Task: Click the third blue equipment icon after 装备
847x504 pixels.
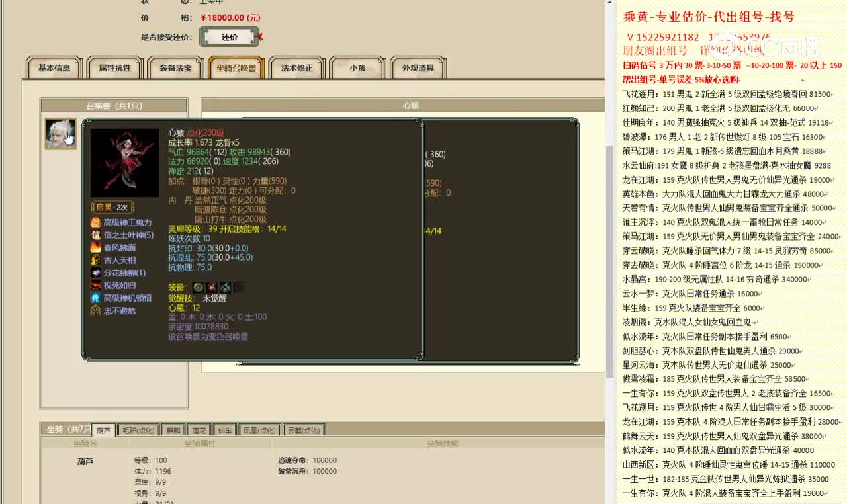Action: tap(226, 287)
